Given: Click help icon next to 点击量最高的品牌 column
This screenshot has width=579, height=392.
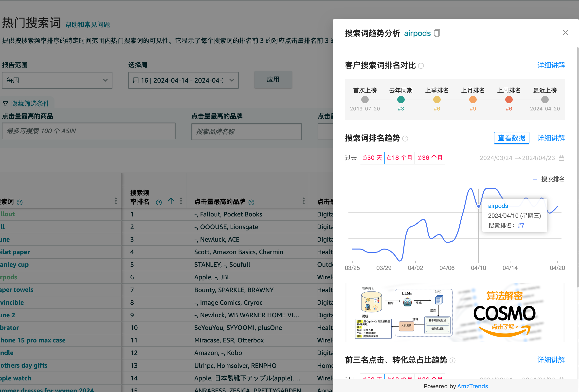Looking at the screenshot, I should [251, 202].
